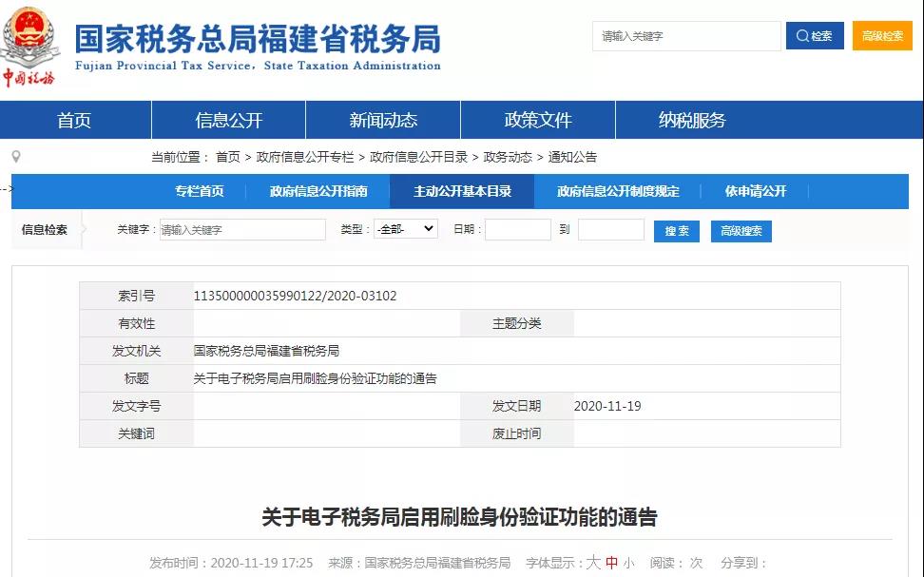Click the publish time 2020-11-19 17:25
Screen dimensions: 924x577
point(261,563)
